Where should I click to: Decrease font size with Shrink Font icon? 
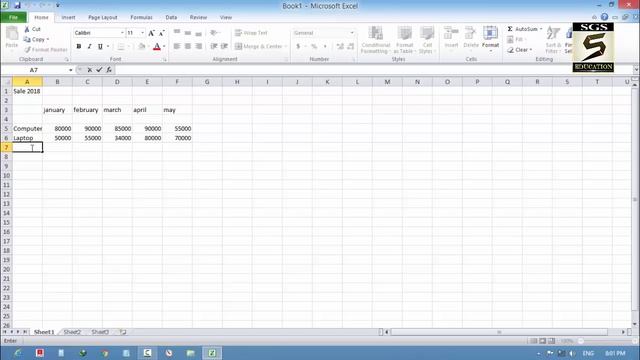[x=162, y=33]
